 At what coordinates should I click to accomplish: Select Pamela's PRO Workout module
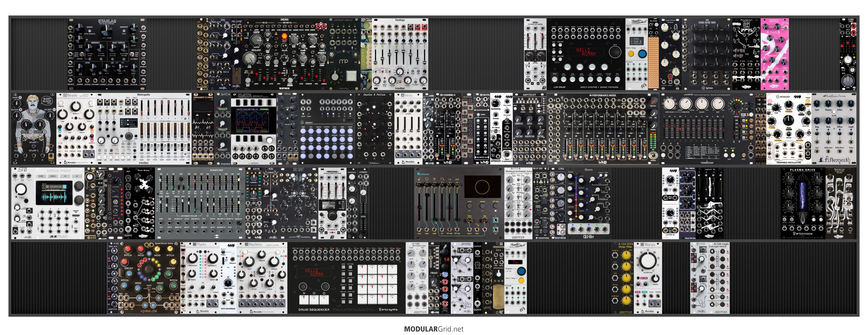[636, 54]
